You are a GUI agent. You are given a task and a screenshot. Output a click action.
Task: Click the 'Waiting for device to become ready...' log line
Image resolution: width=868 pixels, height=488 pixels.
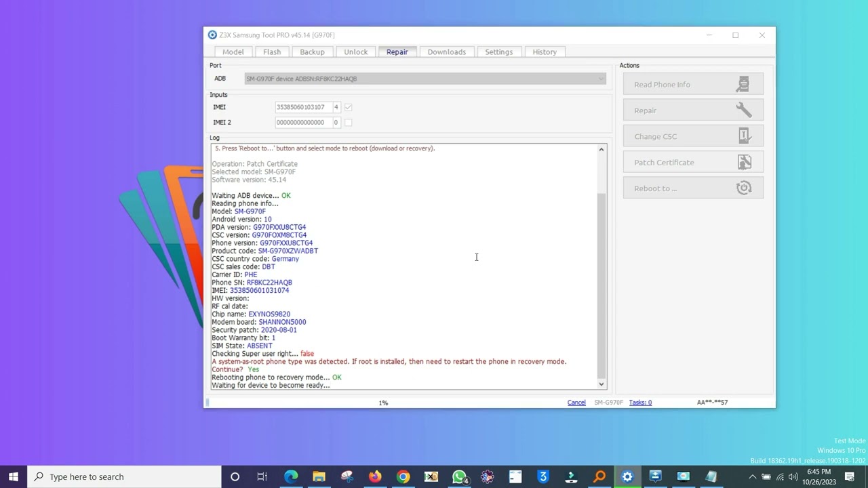(271, 386)
